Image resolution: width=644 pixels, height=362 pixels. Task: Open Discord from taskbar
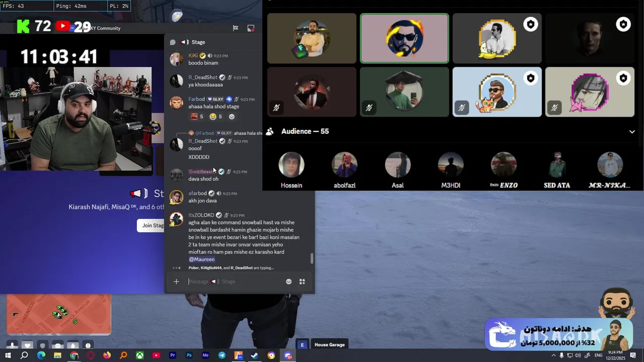point(288,355)
